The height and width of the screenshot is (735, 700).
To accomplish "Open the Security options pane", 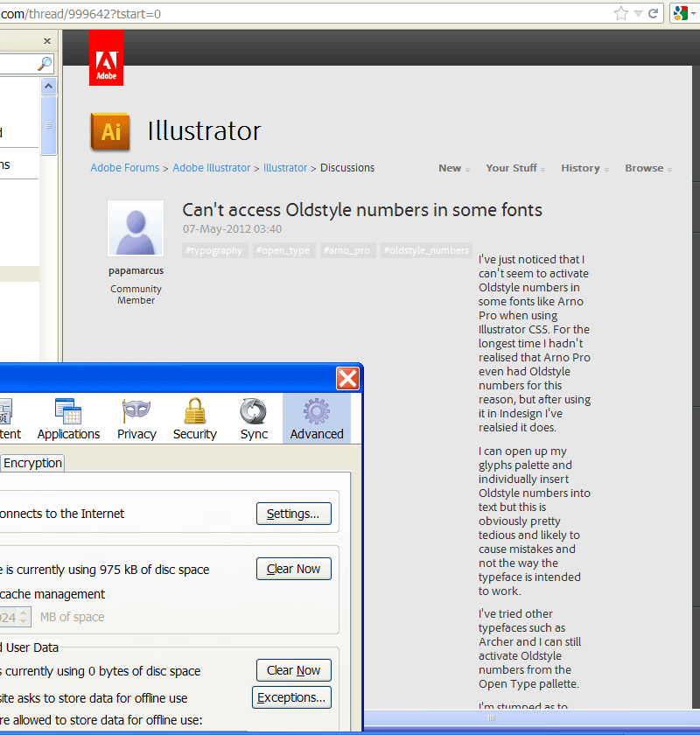I will 194,418.
